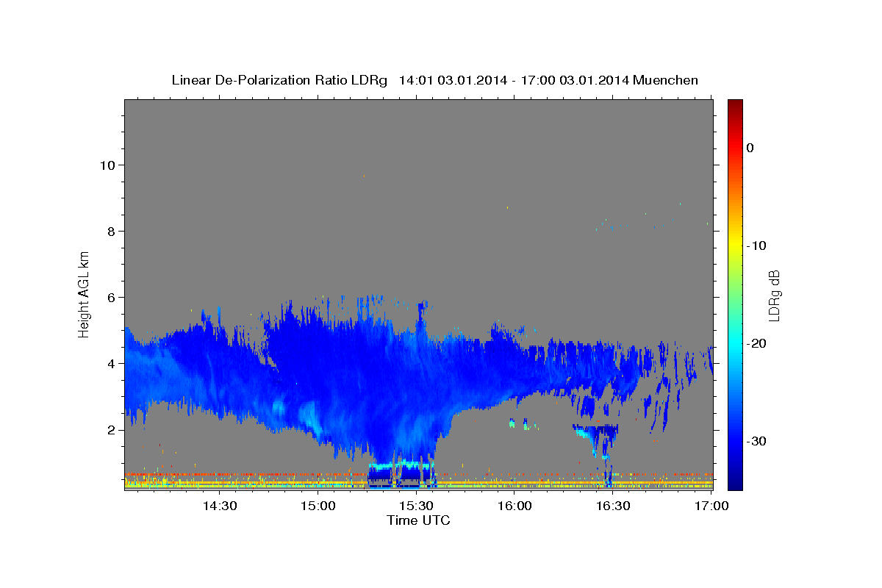The image size is (882, 588).
Task: Click the start date '14:01 03.01.2014' in title
Action: click(452, 80)
